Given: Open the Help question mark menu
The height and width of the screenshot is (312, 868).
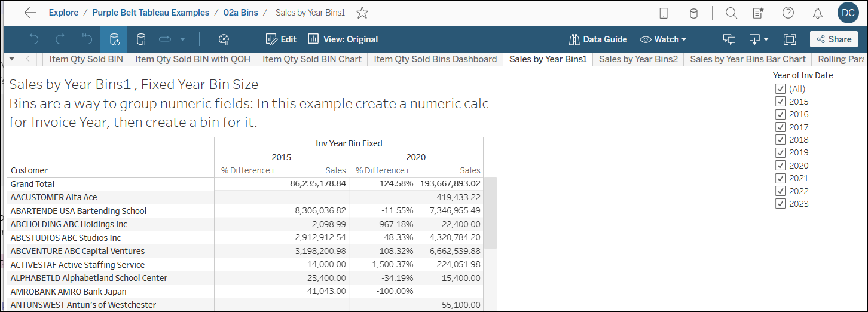Looking at the screenshot, I should [788, 13].
